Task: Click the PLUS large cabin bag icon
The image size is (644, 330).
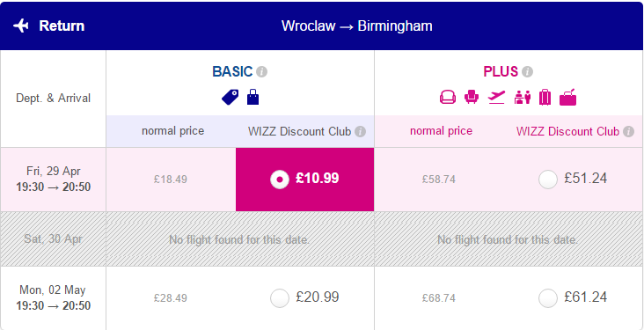Action: click(x=568, y=98)
